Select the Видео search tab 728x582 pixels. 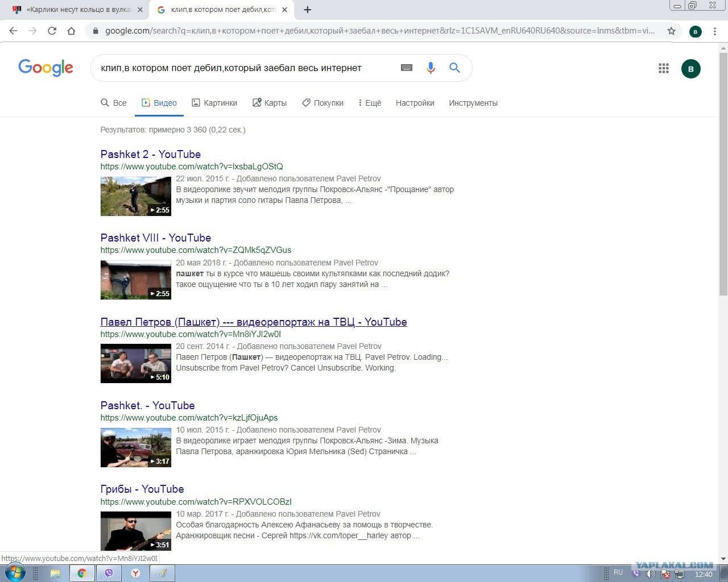coord(159,103)
